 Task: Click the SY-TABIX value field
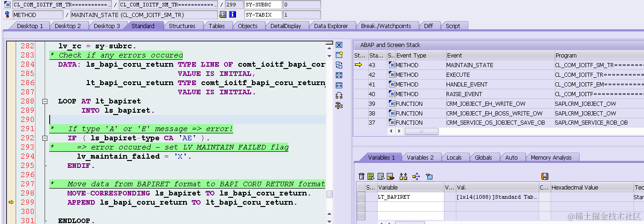click(x=301, y=15)
